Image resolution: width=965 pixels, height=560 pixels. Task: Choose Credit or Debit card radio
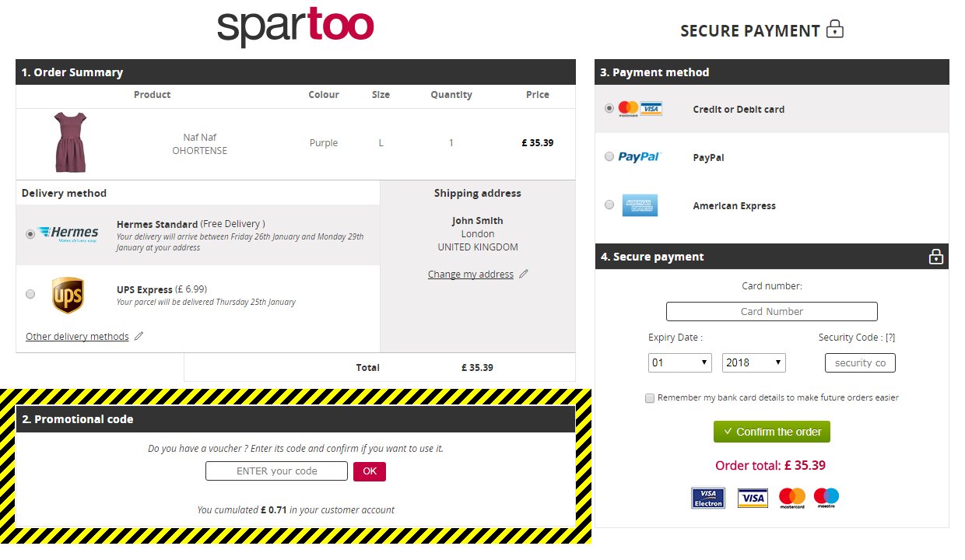609,108
